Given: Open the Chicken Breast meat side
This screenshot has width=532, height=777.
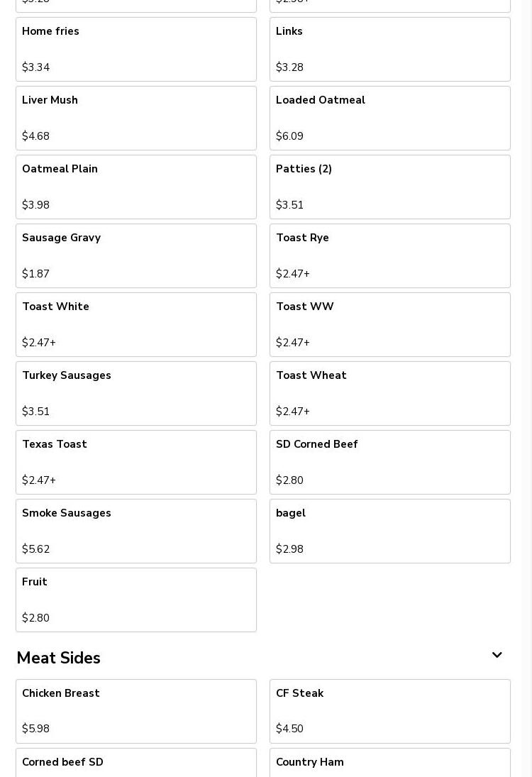Looking at the screenshot, I should (135, 711).
